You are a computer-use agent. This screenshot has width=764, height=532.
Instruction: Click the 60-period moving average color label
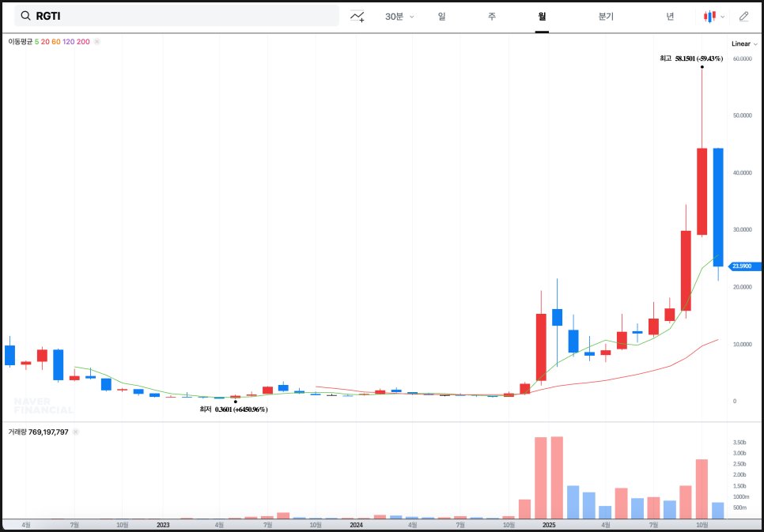pyautogui.click(x=56, y=41)
